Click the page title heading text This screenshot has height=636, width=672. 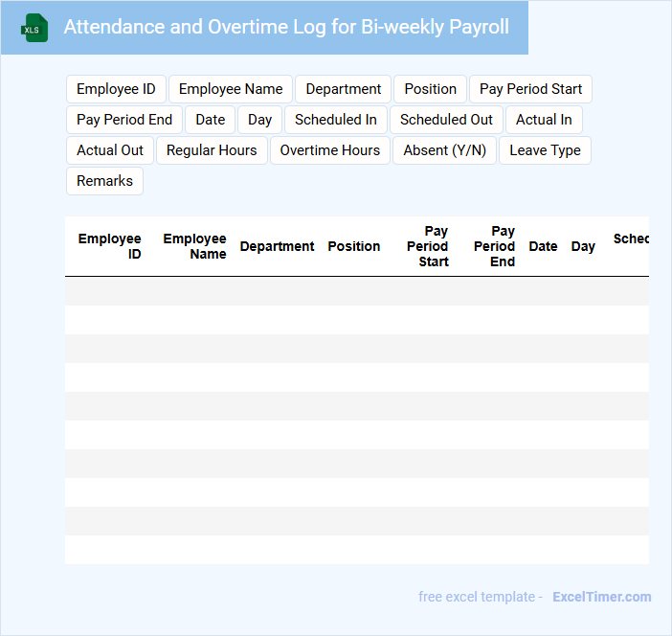point(286,27)
